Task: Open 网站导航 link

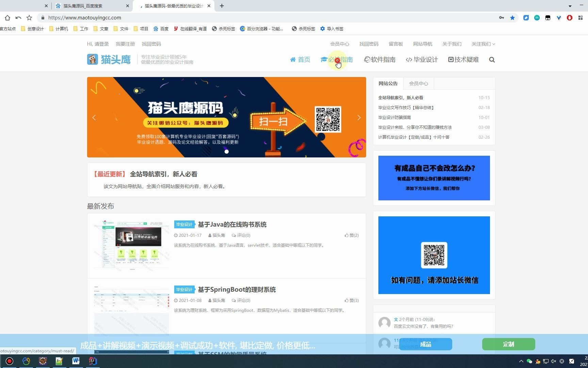Action: (423, 44)
